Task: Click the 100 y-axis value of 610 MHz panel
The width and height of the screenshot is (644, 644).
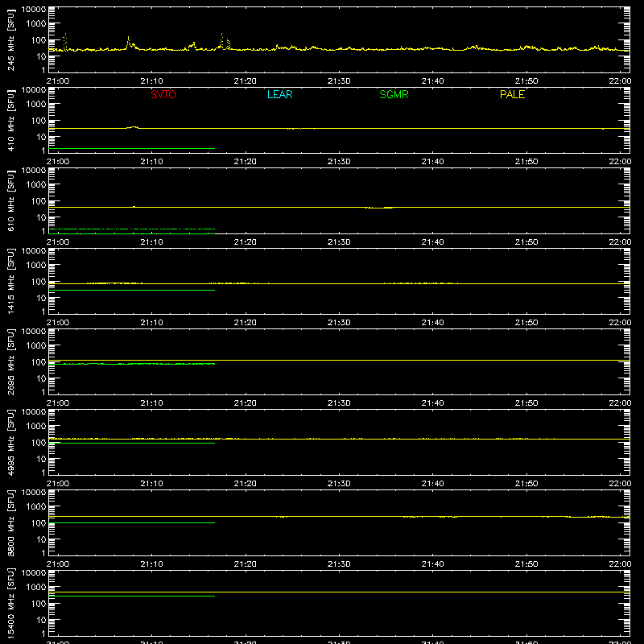Action: point(39,200)
